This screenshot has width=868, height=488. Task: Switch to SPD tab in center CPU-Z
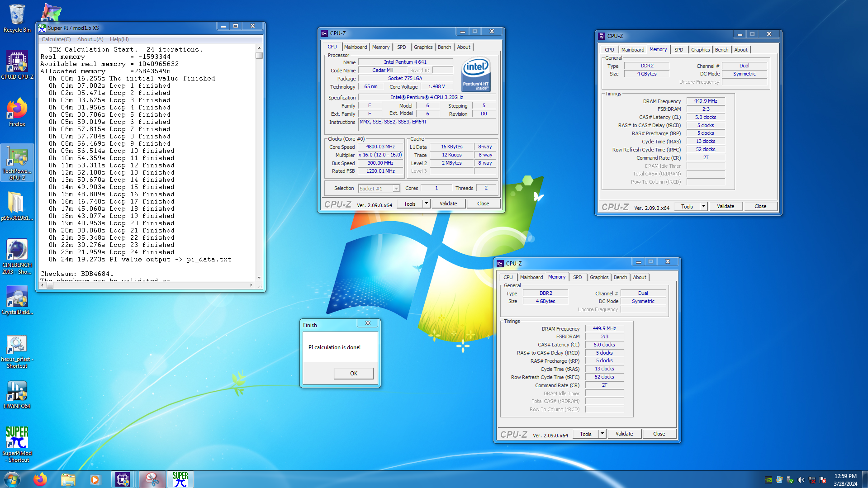(x=401, y=47)
